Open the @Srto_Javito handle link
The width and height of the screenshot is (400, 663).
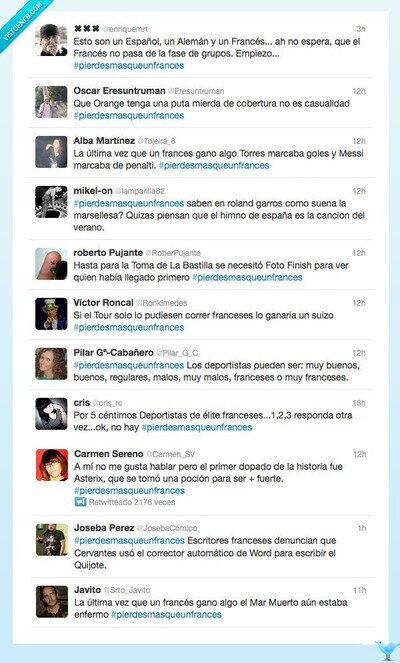pyautogui.click(x=127, y=590)
